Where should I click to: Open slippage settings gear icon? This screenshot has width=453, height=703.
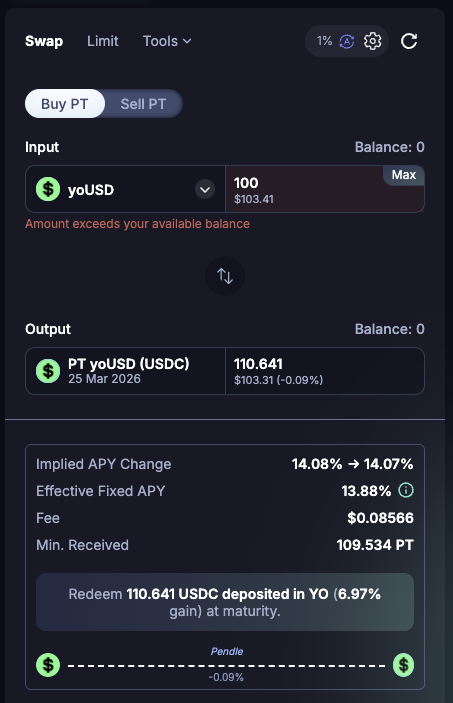click(372, 41)
